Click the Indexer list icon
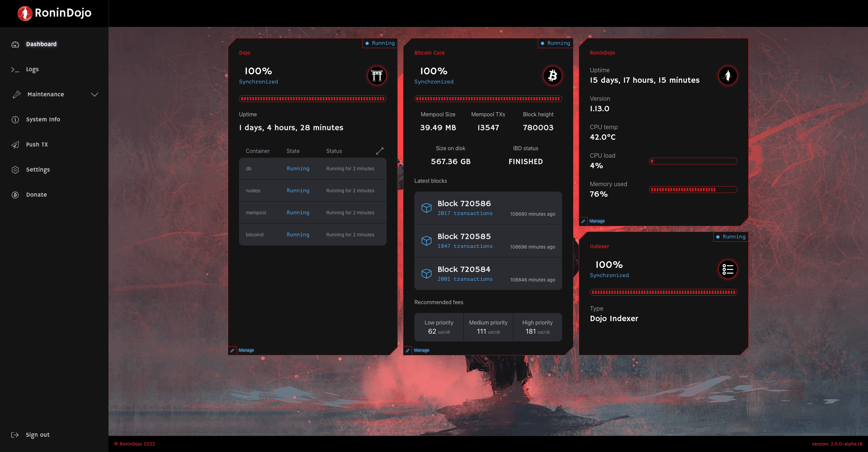Viewport: 868px width, 452px height. coord(728,269)
